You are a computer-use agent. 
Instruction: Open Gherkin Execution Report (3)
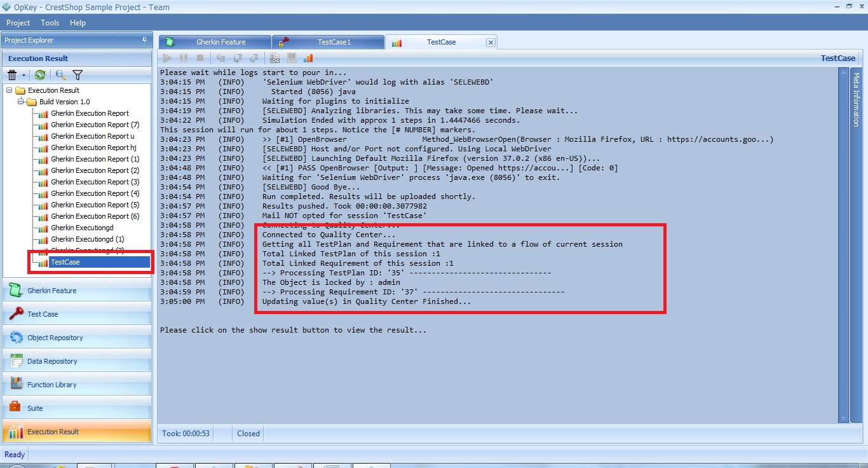click(95, 182)
